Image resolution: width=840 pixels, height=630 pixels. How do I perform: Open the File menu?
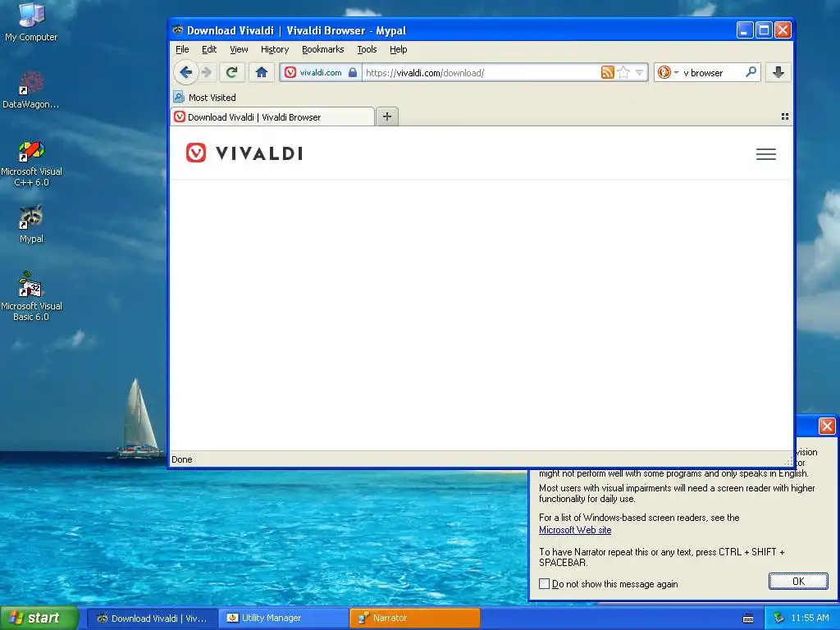(x=182, y=49)
